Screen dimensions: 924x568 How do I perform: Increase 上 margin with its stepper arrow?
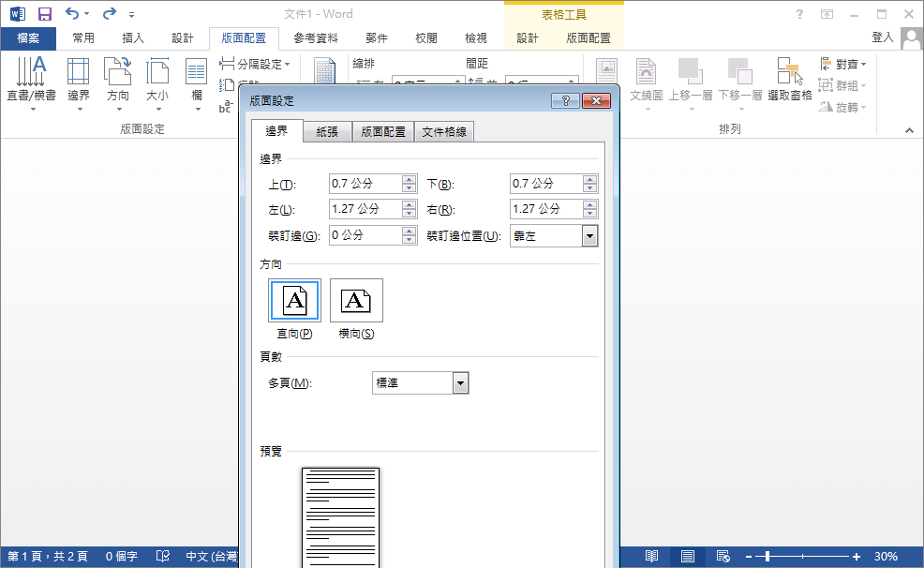click(x=409, y=179)
